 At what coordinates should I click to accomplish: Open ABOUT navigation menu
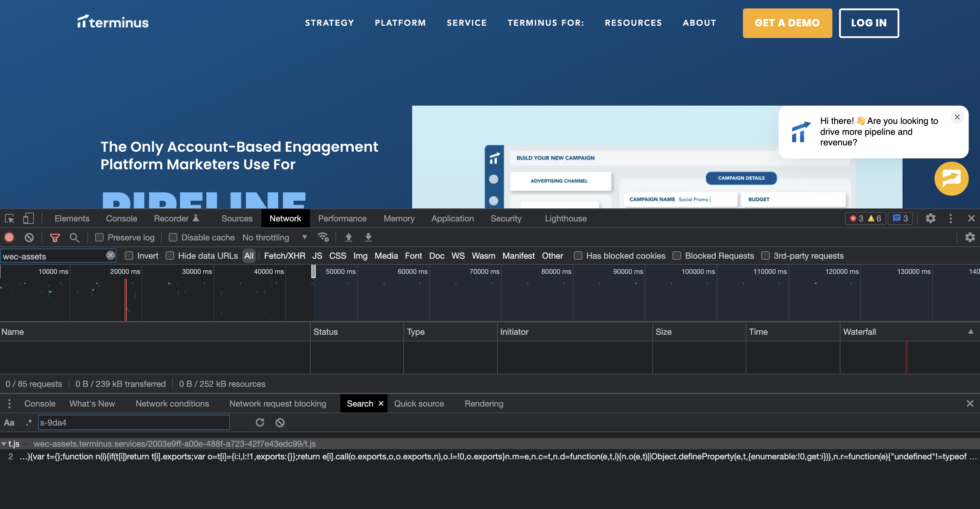tap(699, 23)
